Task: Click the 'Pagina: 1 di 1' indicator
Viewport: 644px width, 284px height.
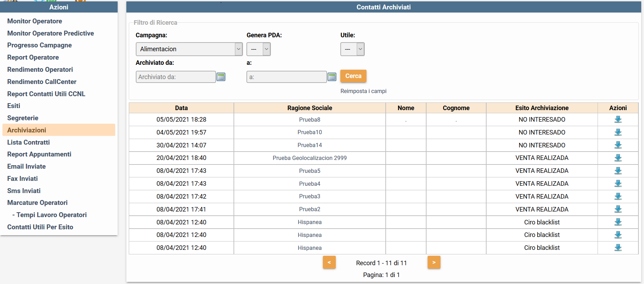Action: click(x=382, y=275)
